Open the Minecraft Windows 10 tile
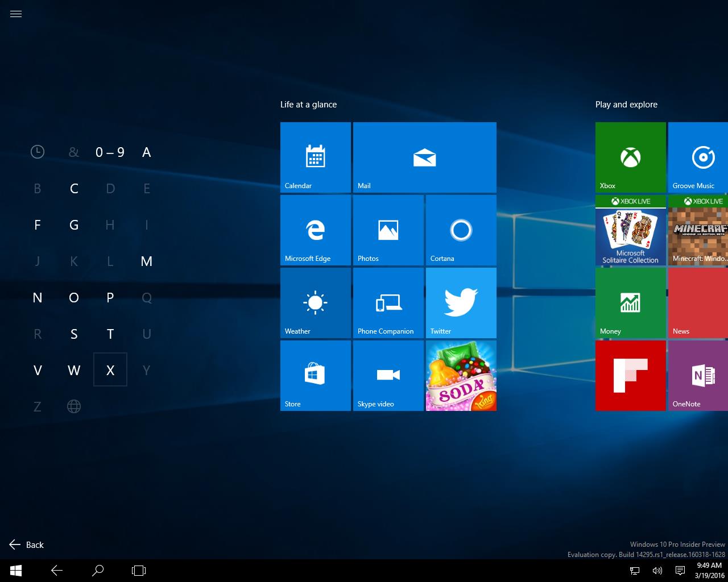Viewport: 728px width, 582px height. (698, 230)
